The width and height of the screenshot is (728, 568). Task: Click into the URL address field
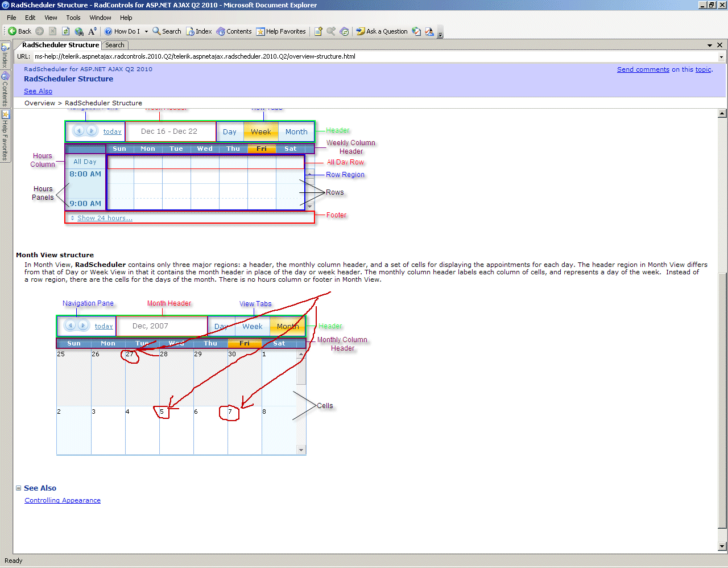pyautogui.click(x=375, y=56)
